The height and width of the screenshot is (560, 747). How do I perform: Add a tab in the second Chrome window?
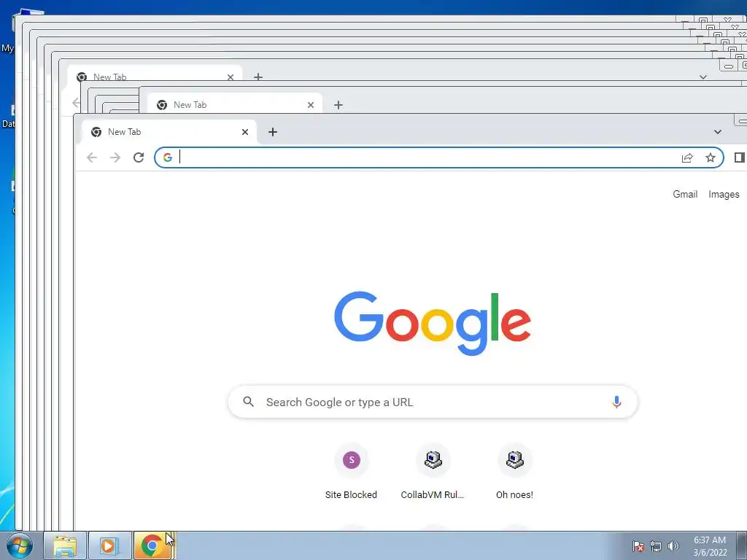click(x=338, y=105)
